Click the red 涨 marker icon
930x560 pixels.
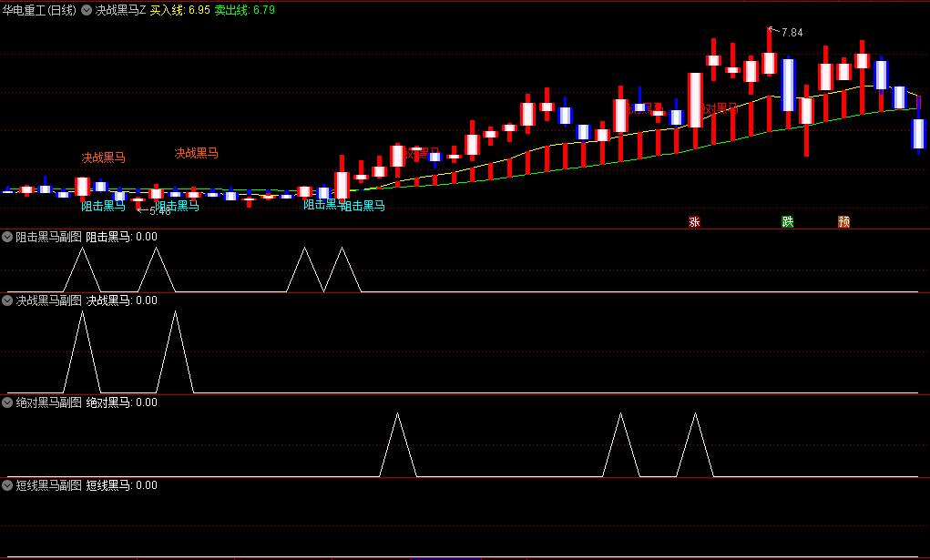[694, 222]
